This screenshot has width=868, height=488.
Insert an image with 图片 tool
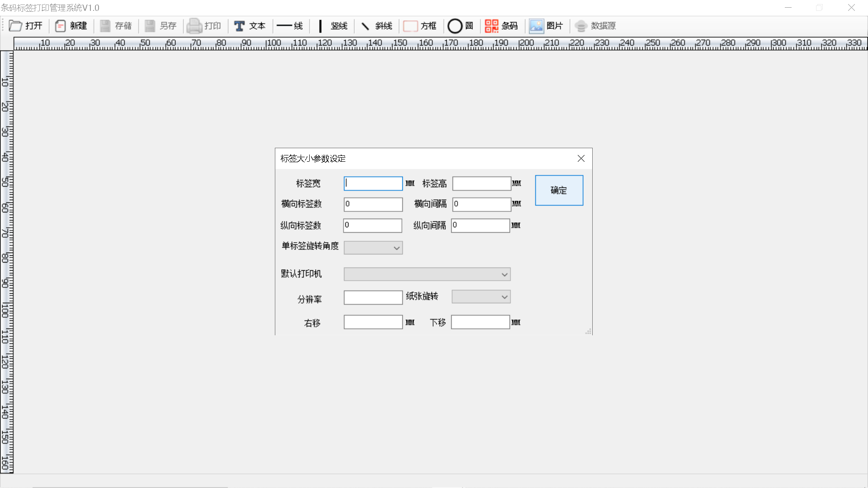coord(546,26)
